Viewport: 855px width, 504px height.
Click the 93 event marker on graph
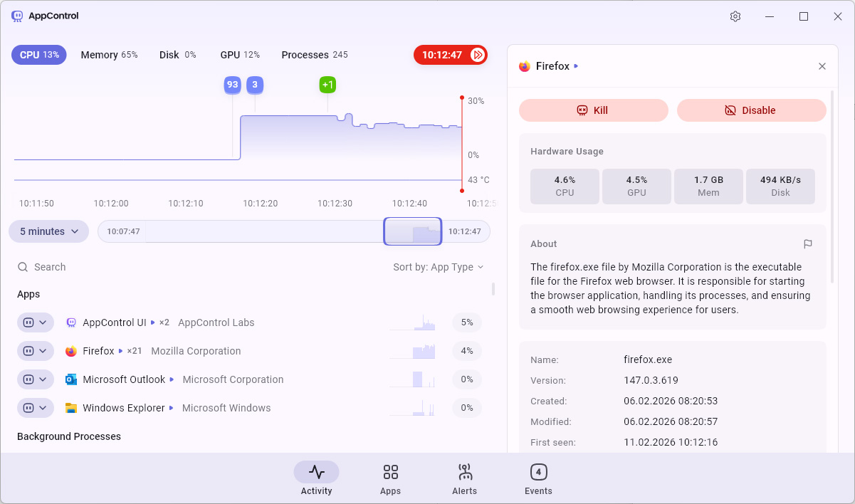(232, 85)
